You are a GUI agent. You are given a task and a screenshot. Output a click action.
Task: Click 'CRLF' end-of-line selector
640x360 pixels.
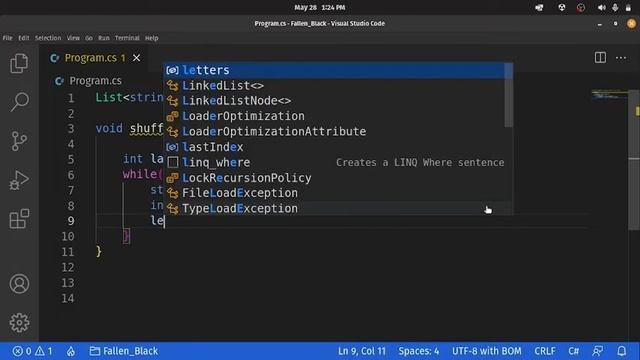tap(545, 351)
